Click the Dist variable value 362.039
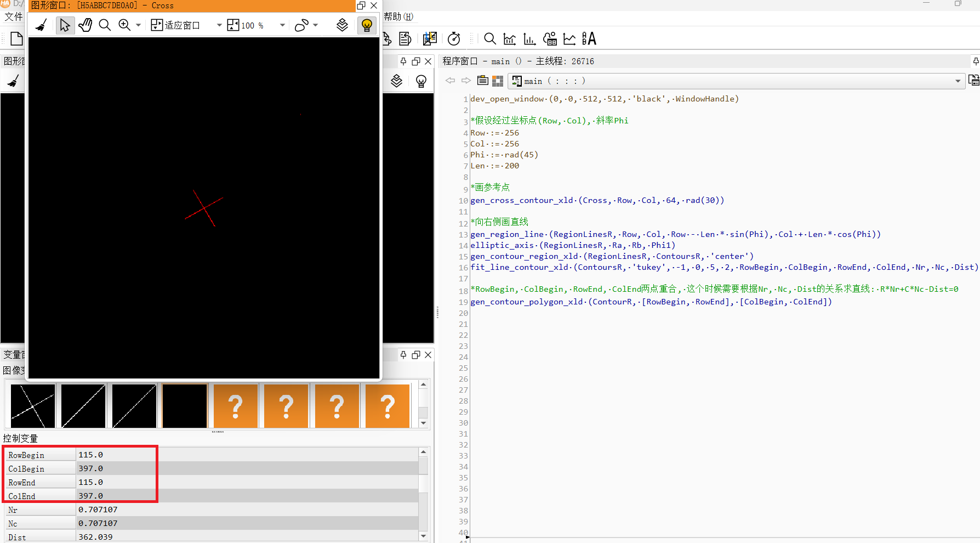 [x=95, y=537]
